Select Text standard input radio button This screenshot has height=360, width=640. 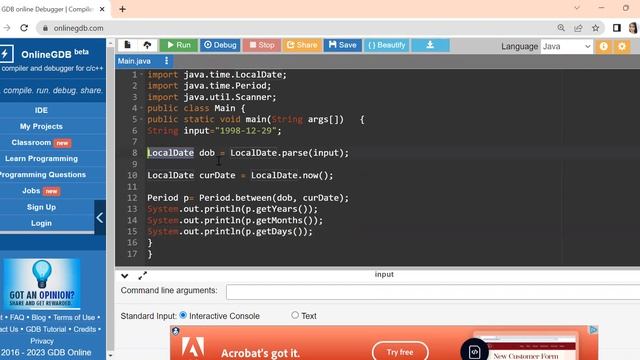pyautogui.click(x=295, y=315)
